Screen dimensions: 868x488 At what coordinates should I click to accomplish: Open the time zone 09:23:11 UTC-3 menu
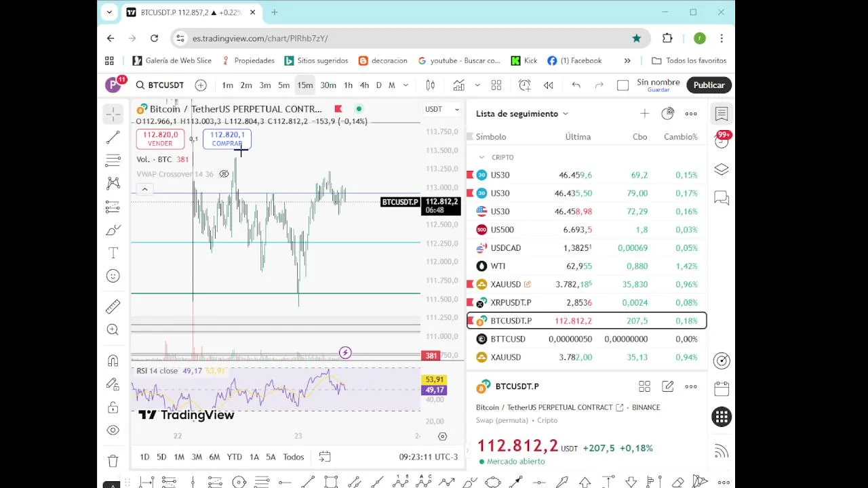[429, 457]
